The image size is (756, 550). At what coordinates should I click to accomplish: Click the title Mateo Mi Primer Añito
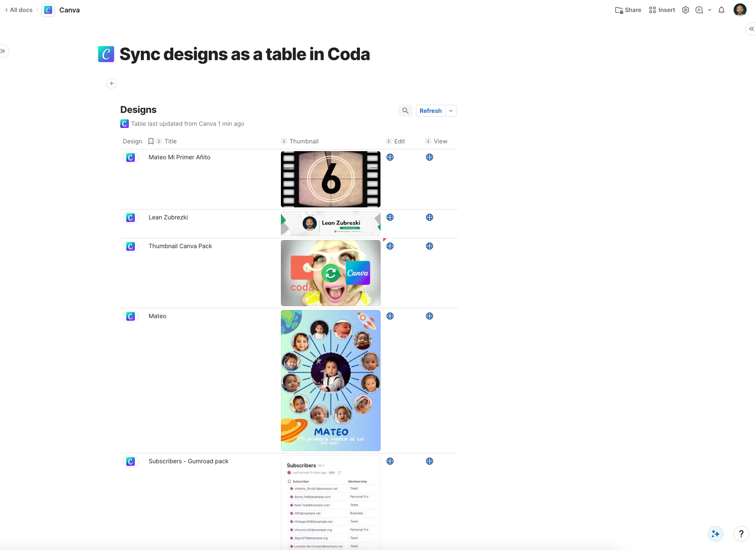[180, 157]
